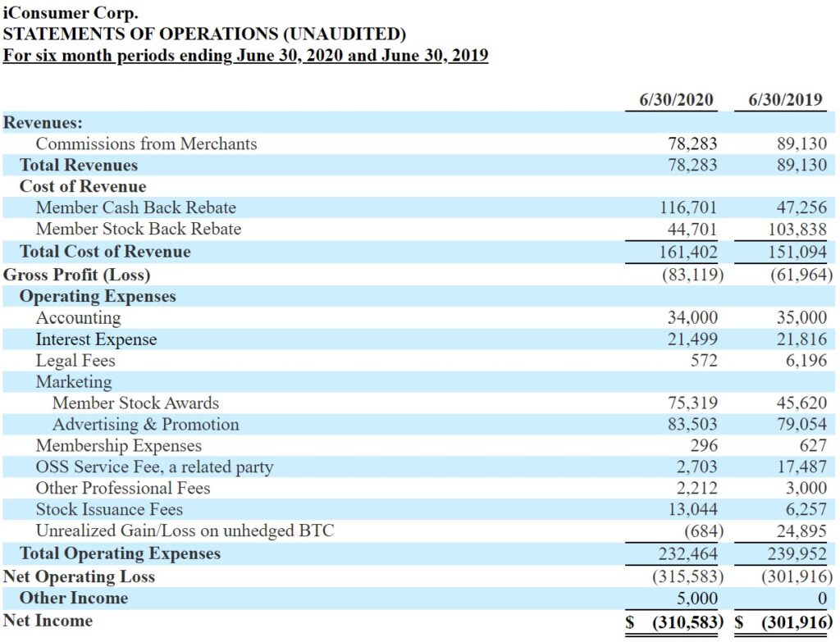This screenshot has width=840, height=642.
Task: Click the Member Stock Awards label
Action: [x=136, y=403]
